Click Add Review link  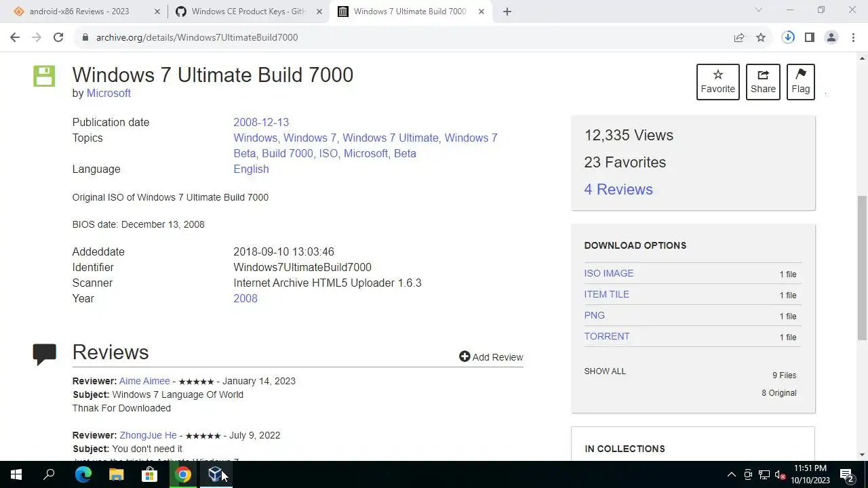(491, 357)
